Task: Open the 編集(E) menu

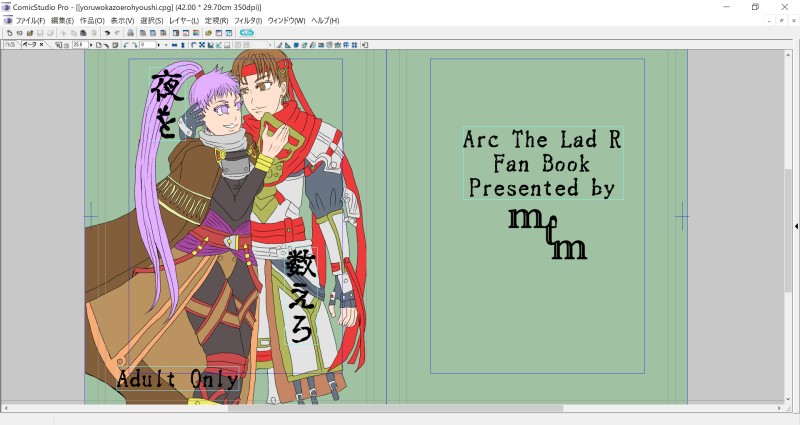Action: tap(62, 20)
